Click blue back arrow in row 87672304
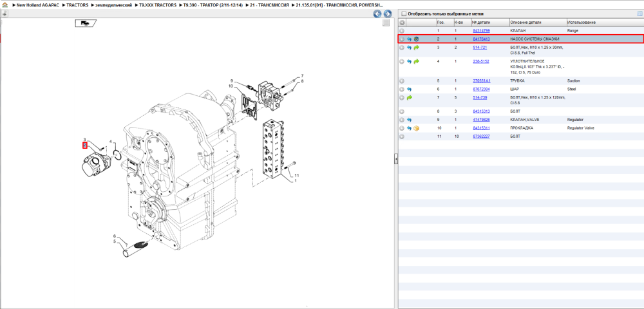Image resolution: width=644 pixels, height=309 pixels. point(409,89)
